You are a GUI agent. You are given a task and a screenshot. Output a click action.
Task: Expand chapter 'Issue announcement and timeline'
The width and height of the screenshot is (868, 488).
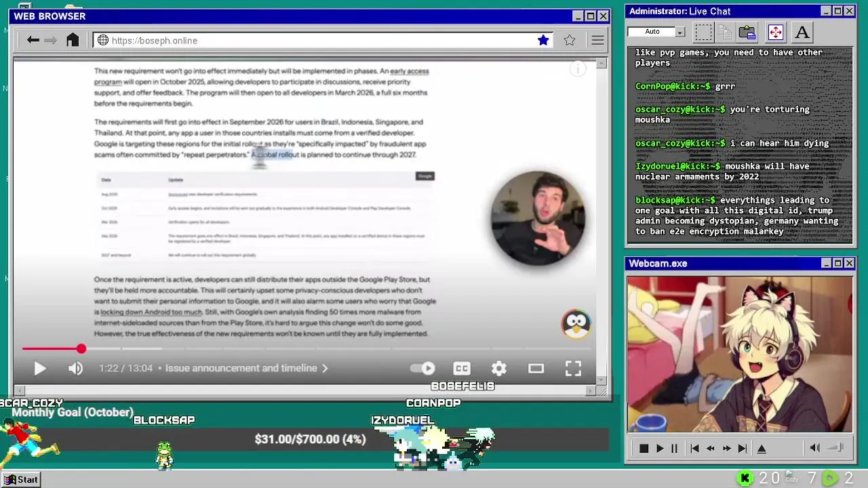(247, 368)
